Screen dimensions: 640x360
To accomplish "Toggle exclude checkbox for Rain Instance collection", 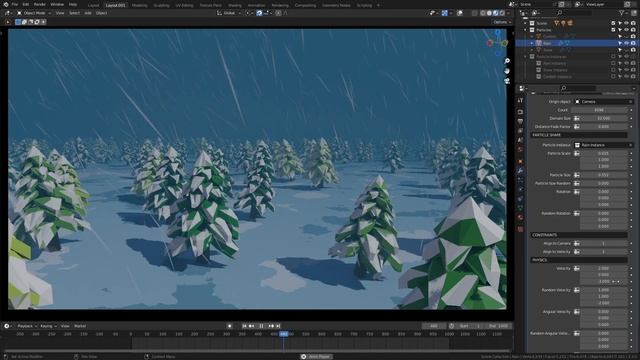I will (613, 63).
